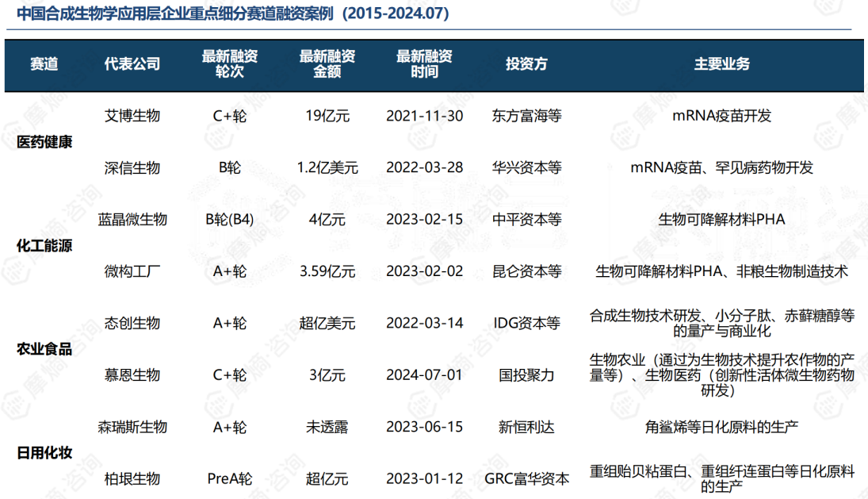This screenshot has width=868, height=499.
Task: Select the 赛道 column header
Action: pos(44,63)
